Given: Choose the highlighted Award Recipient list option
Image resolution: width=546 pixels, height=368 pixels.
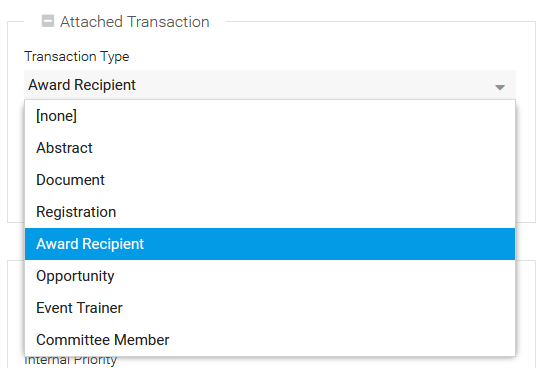Looking at the screenshot, I should click(270, 244).
